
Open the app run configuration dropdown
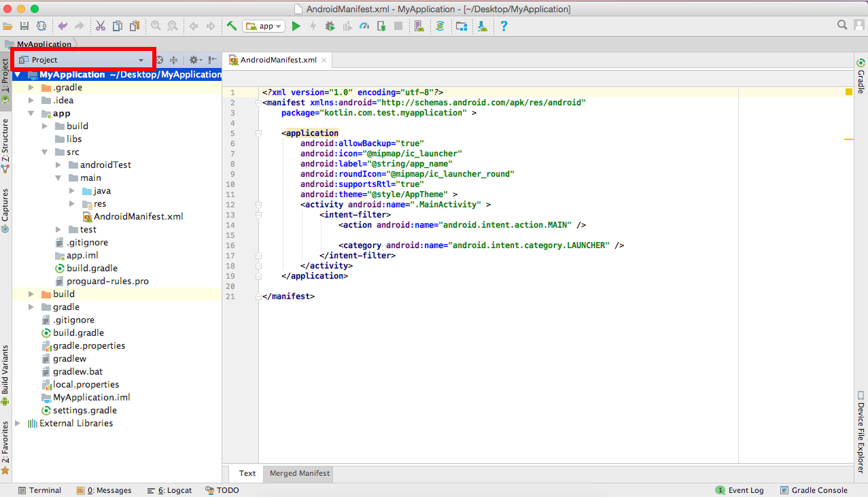point(264,26)
